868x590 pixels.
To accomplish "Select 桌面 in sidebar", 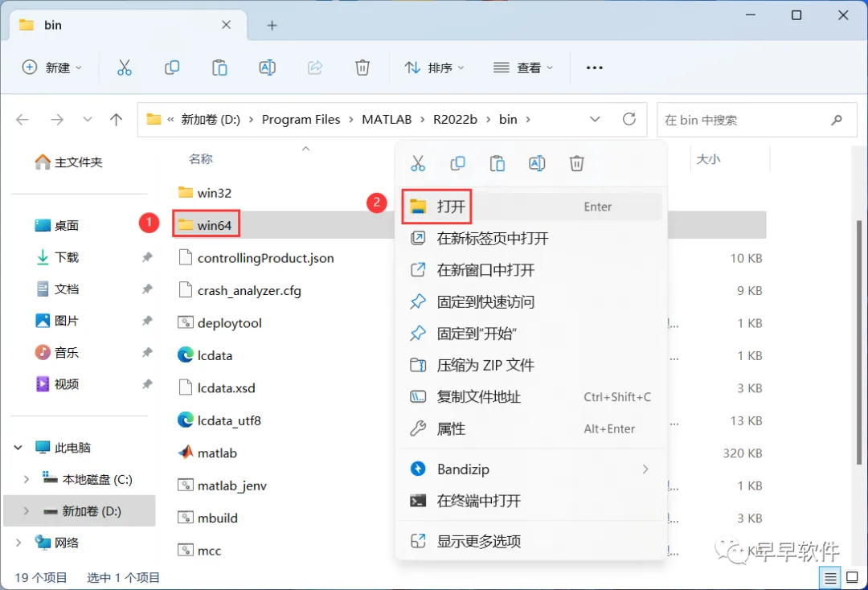I will 58,225.
